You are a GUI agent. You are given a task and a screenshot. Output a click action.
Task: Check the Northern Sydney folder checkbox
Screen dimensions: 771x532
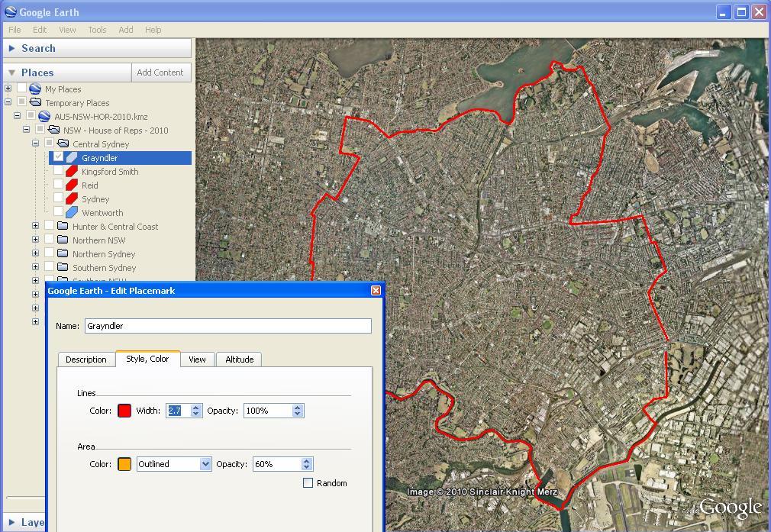pos(49,253)
